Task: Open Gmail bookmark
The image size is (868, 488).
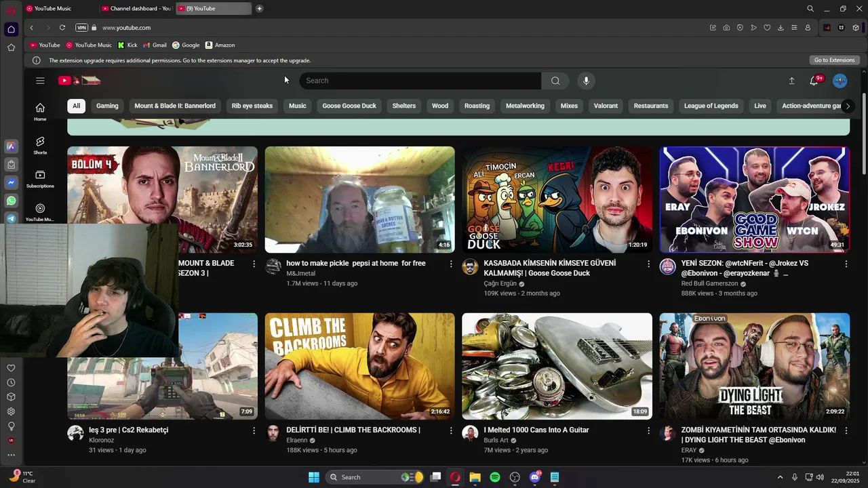Action: (x=155, y=45)
